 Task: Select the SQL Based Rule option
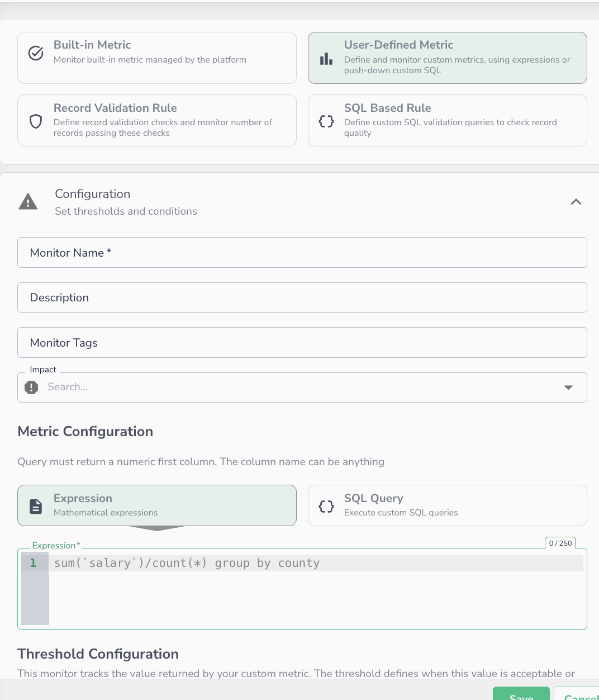point(448,121)
